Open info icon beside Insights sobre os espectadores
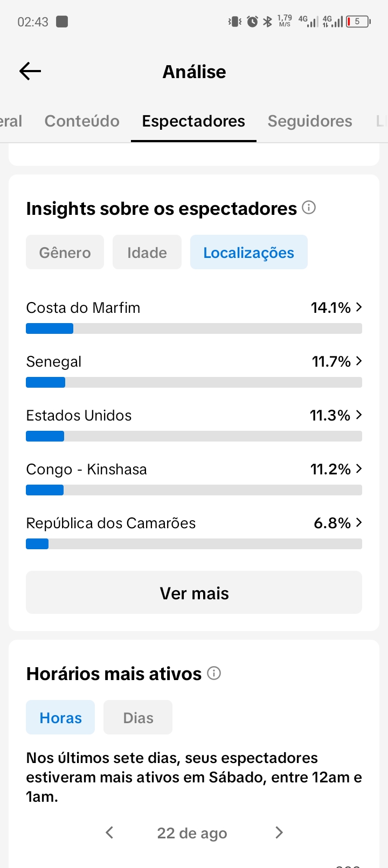Image resolution: width=388 pixels, height=868 pixels. [x=309, y=207]
